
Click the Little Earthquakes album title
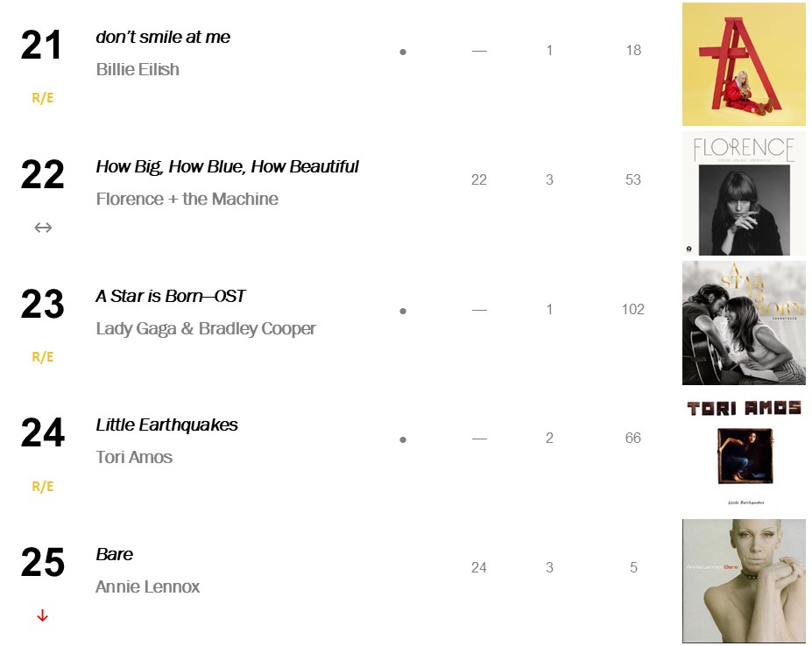pos(166,425)
